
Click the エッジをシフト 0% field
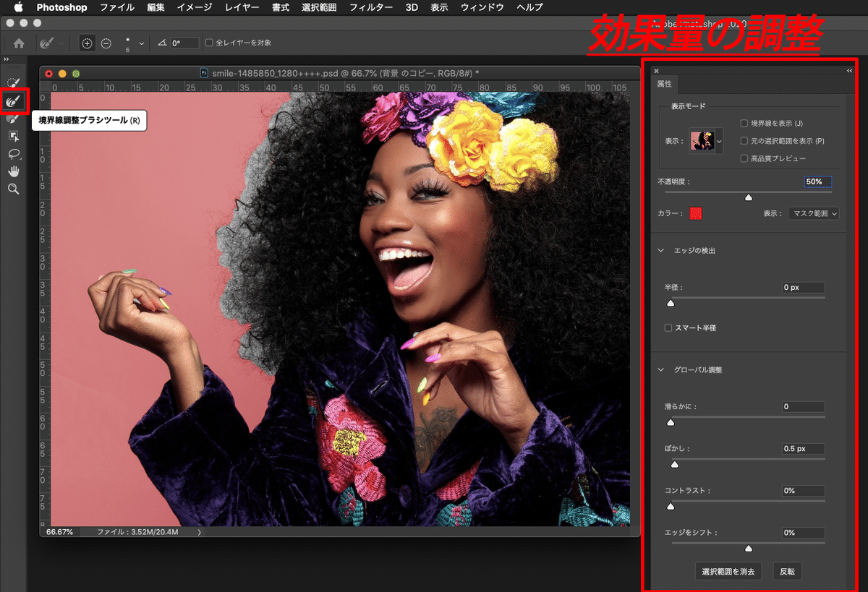[803, 533]
